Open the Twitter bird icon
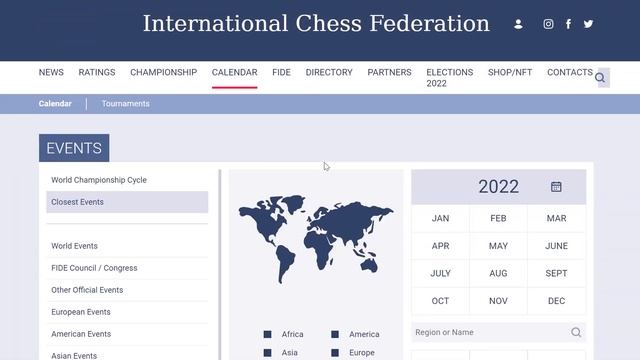 [588, 24]
